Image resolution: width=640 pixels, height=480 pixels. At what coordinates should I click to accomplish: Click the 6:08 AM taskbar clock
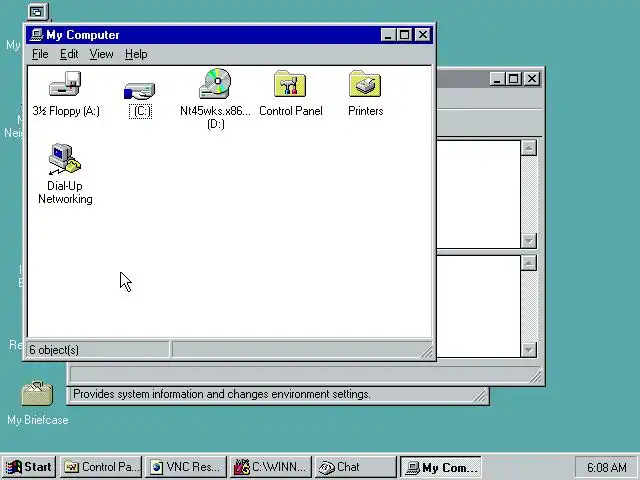point(607,467)
